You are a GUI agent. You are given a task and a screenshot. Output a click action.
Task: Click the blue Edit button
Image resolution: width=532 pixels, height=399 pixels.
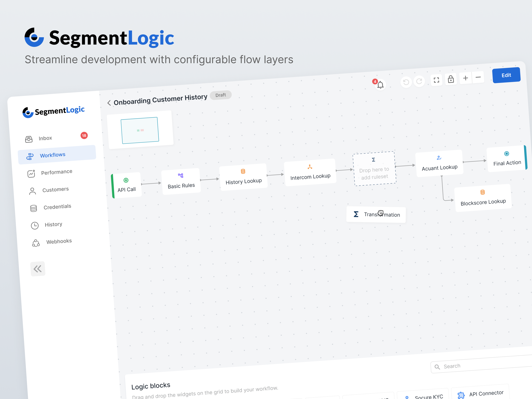tap(506, 75)
